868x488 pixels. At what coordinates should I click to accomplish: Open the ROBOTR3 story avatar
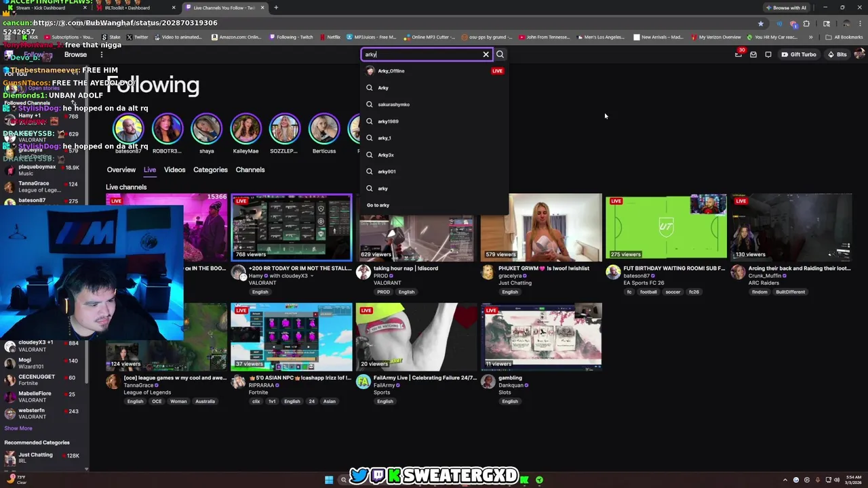167,129
